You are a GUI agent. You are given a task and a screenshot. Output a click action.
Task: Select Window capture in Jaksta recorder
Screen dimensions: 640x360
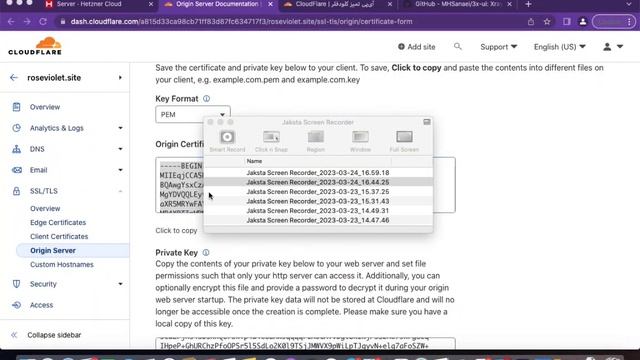click(x=360, y=141)
